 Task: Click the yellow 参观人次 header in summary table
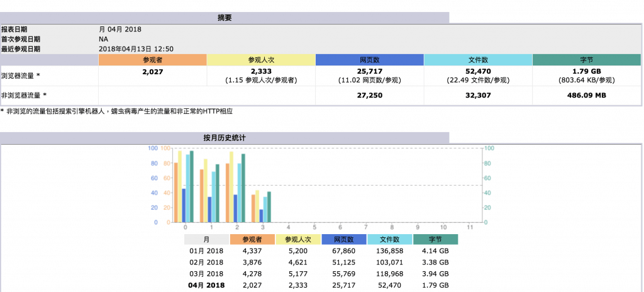click(261, 60)
